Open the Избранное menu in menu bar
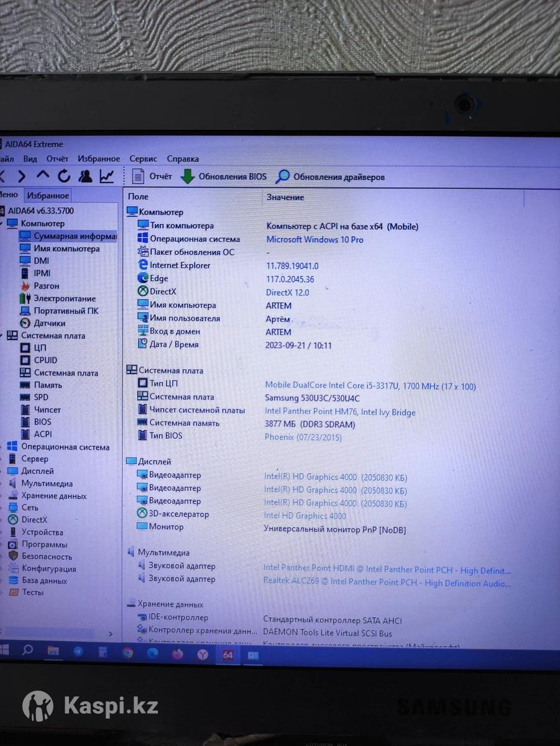The width and height of the screenshot is (560, 746). [x=99, y=159]
